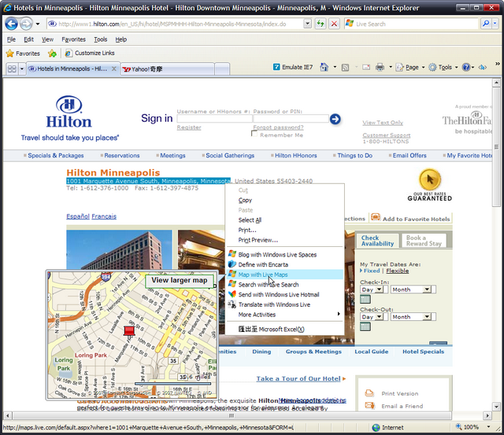
Task: Open the Favorites menu in menu bar
Action: pyautogui.click(x=73, y=39)
